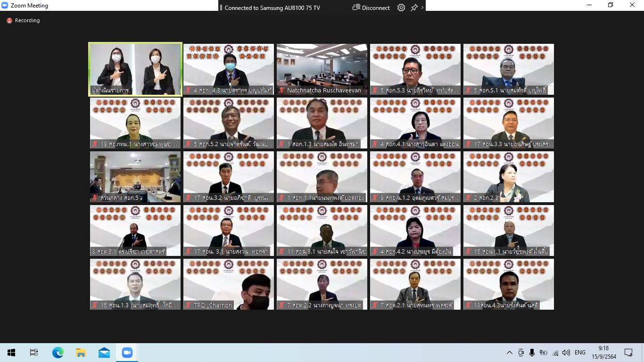Expand the connection bar chevron
The image size is (644, 362).
[x=422, y=8]
